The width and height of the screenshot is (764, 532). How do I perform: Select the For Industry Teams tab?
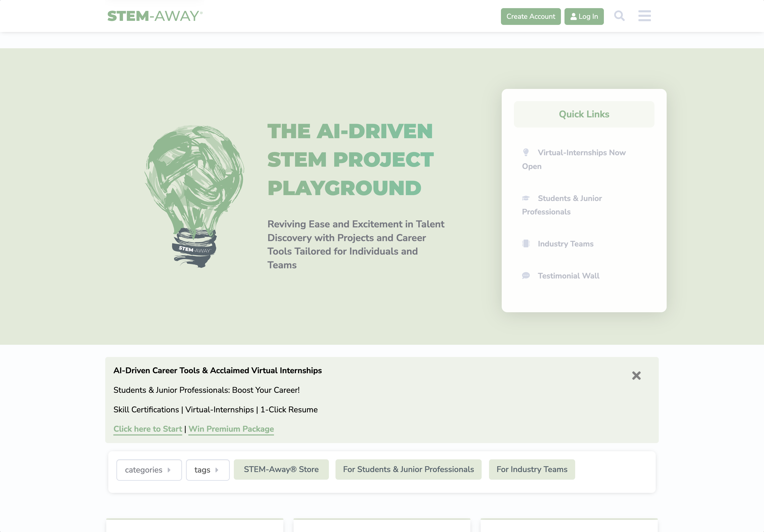click(x=532, y=469)
